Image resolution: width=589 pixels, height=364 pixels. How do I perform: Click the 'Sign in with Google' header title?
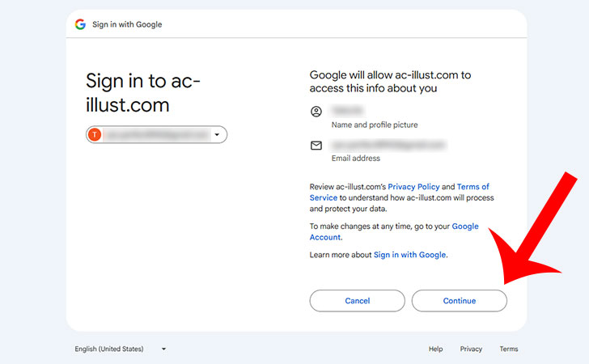click(127, 24)
